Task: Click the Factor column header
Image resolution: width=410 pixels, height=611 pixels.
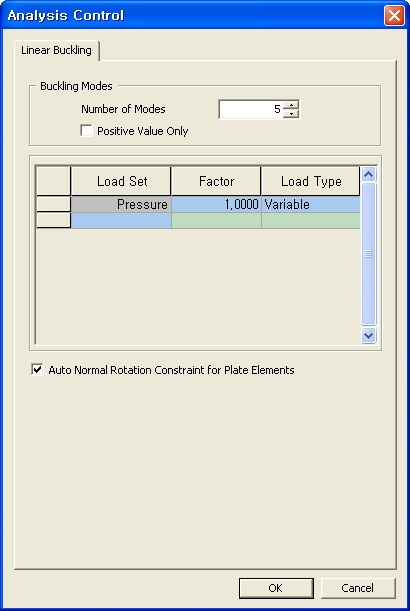Action: point(216,181)
